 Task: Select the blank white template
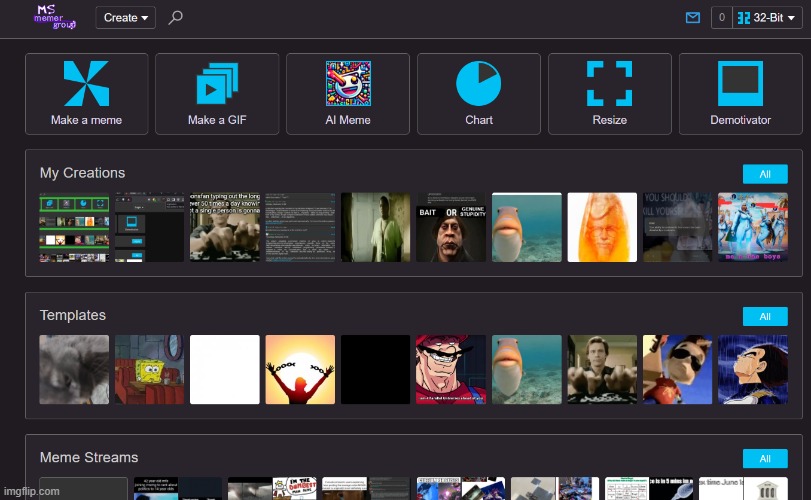click(x=224, y=370)
